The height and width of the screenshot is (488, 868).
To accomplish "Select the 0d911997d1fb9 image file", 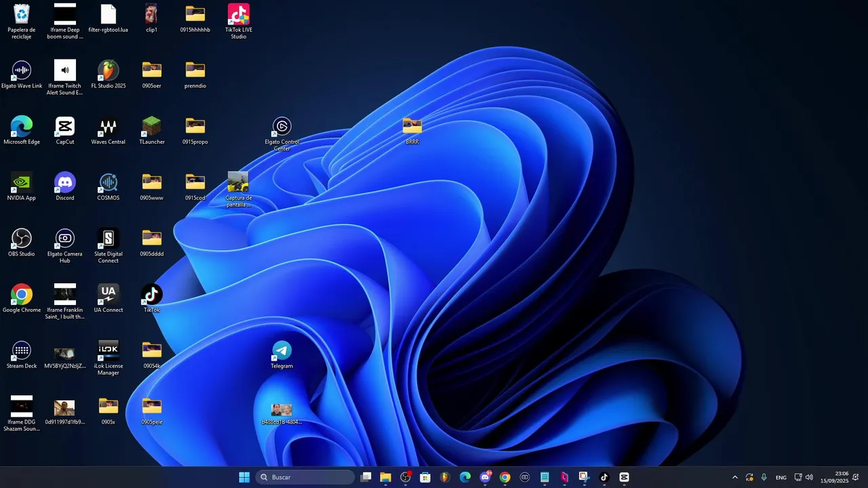I will click(65, 411).
